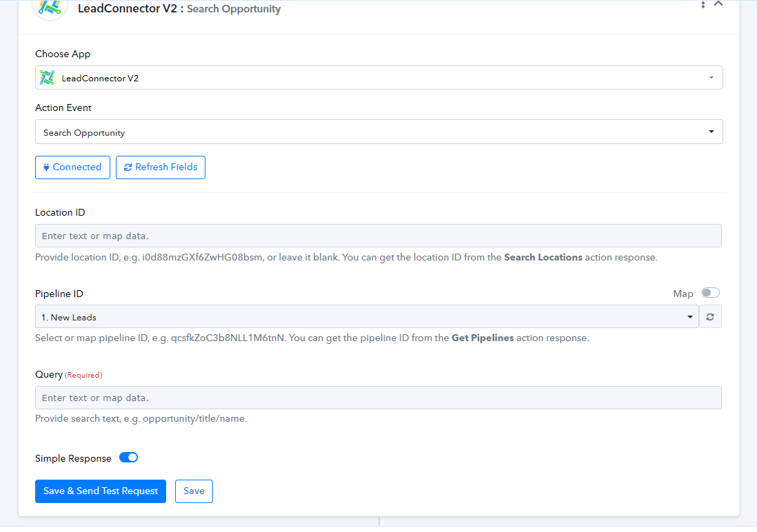This screenshot has height=532, width=757.
Task: Click the Choose App label
Action: click(x=63, y=54)
